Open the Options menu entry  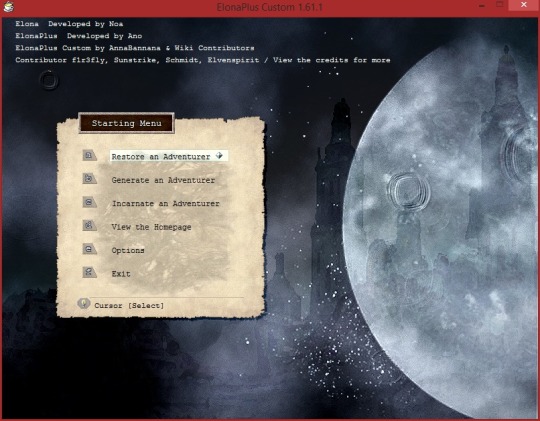point(128,250)
